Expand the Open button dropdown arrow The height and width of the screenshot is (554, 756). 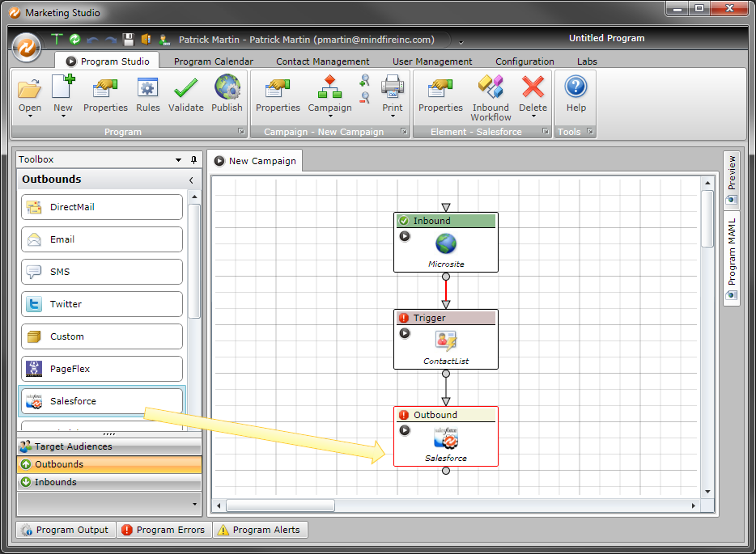click(30, 116)
